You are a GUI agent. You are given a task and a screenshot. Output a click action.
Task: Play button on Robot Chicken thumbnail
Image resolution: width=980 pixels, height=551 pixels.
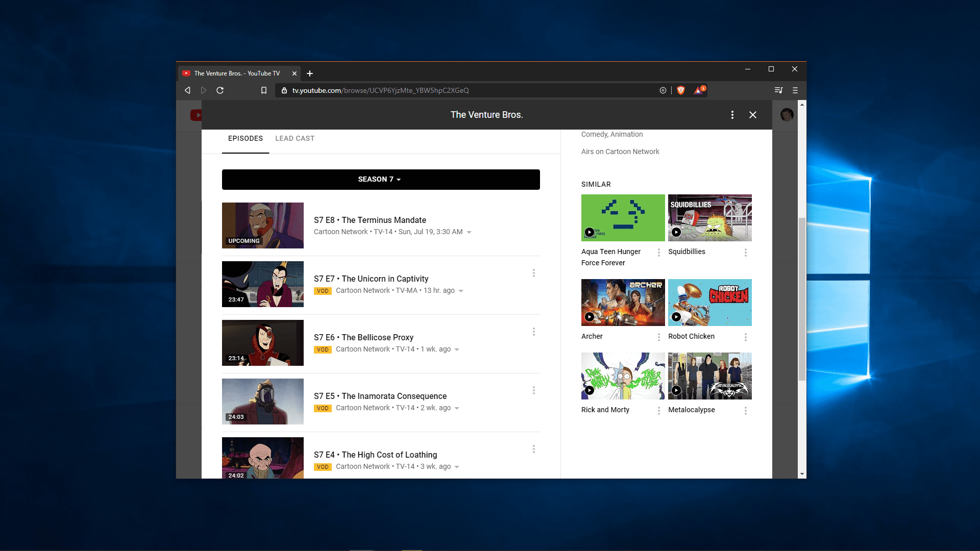pyautogui.click(x=676, y=317)
